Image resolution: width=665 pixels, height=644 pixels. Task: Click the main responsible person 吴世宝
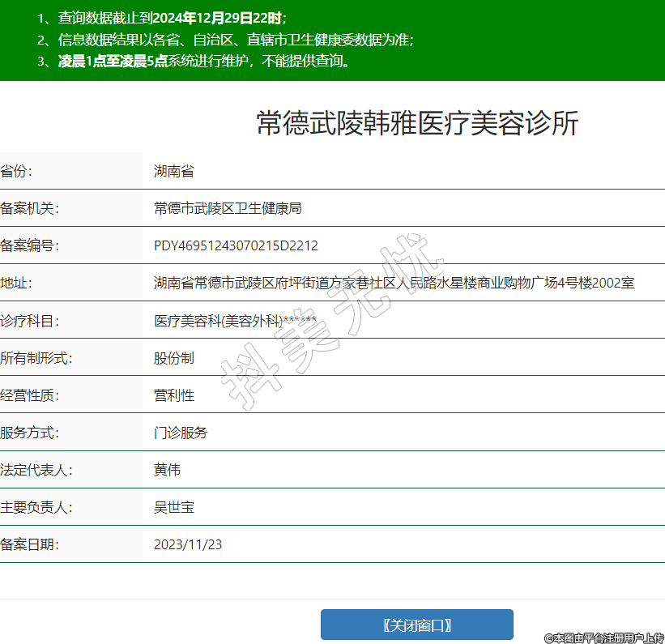click(x=174, y=508)
